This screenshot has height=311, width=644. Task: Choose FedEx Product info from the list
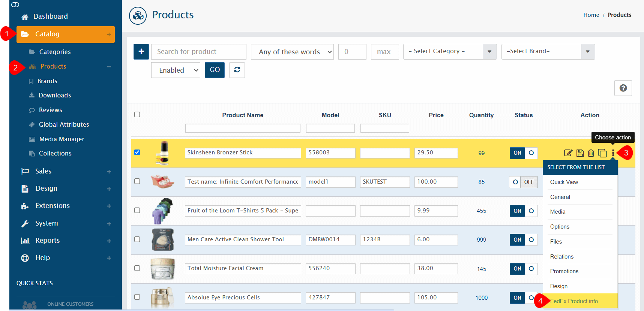tap(574, 301)
